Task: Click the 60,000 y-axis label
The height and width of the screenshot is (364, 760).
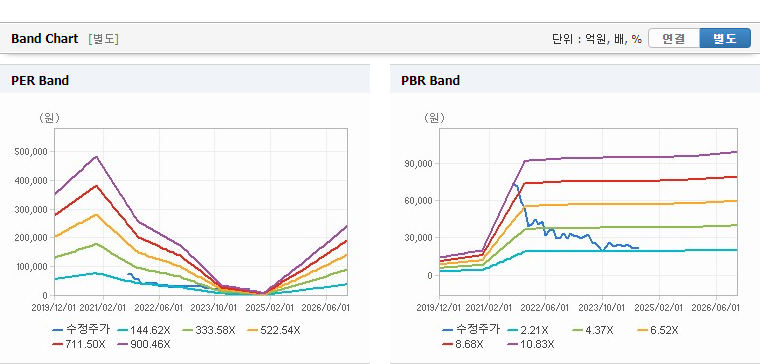Action: coord(419,201)
